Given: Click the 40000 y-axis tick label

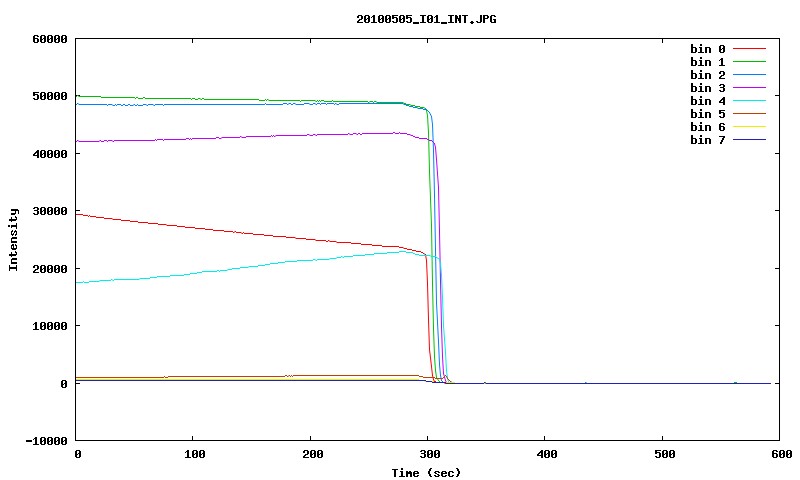Looking at the screenshot, I should click(x=49, y=154).
